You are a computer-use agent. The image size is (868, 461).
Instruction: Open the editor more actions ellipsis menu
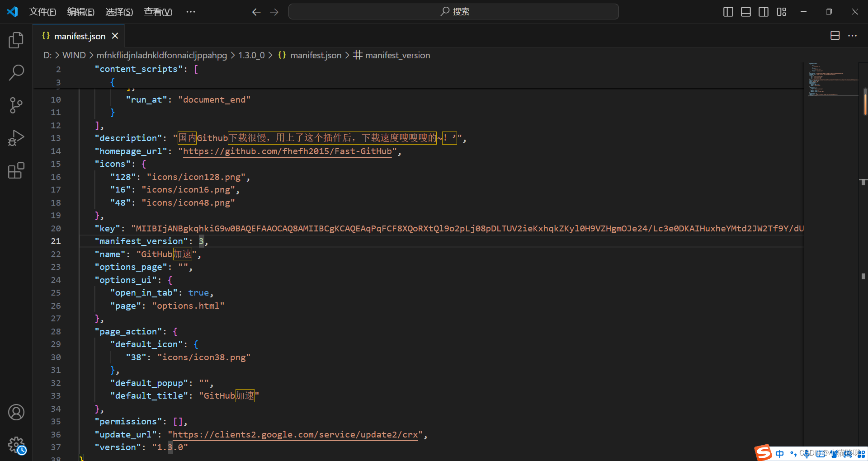coord(853,36)
